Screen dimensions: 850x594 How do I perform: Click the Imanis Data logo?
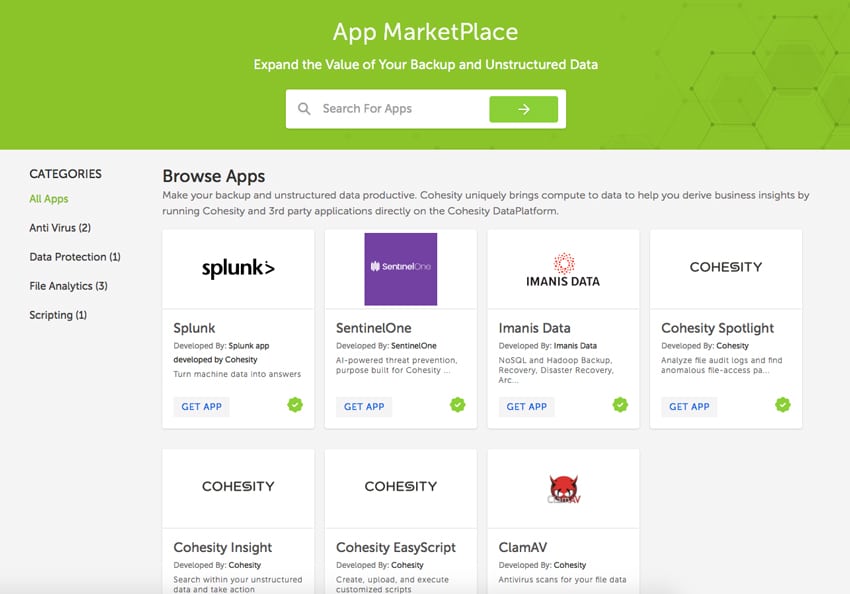tap(563, 270)
